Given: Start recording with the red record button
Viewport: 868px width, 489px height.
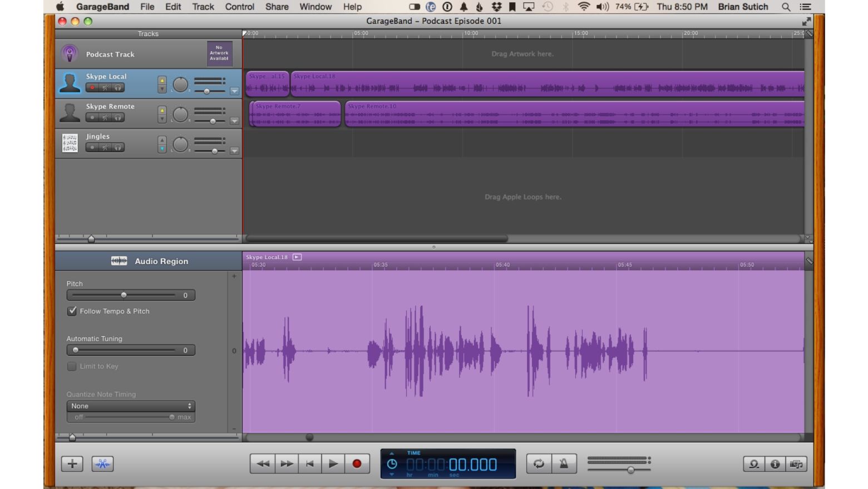Looking at the screenshot, I should [357, 464].
